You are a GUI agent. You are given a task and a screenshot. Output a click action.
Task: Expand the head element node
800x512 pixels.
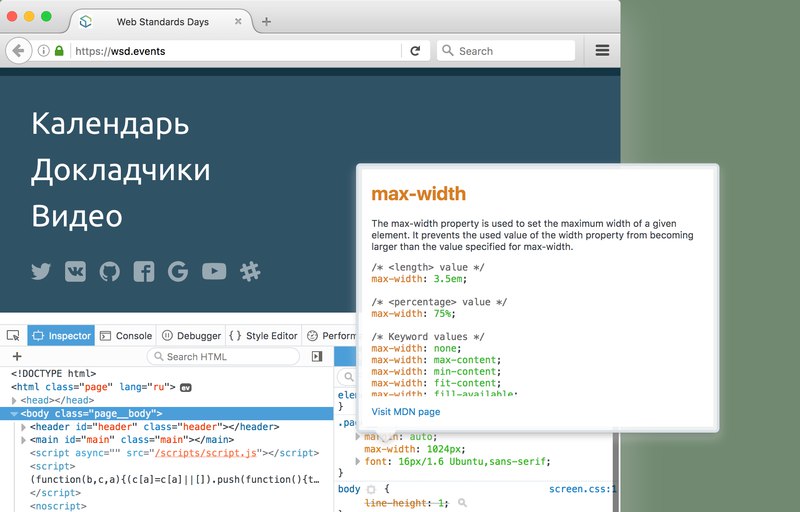point(14,400)
